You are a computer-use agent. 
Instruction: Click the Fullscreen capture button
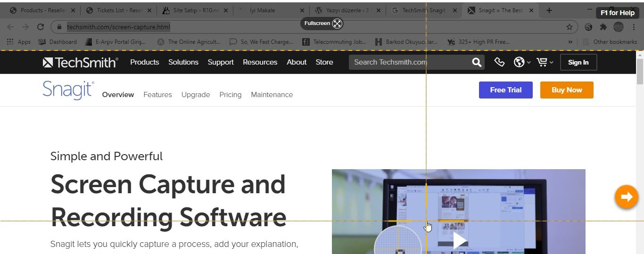click(322, 23)
